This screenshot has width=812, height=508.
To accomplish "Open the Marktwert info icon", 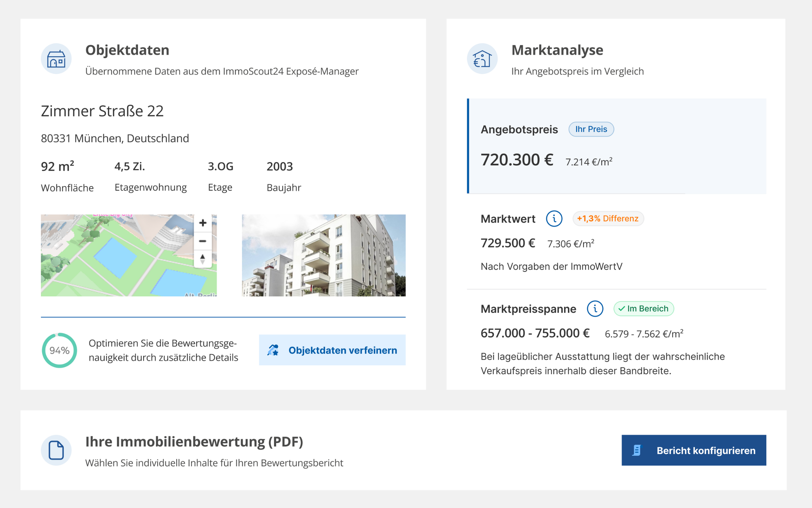I will pyautogui.click(x=554, y=219).
